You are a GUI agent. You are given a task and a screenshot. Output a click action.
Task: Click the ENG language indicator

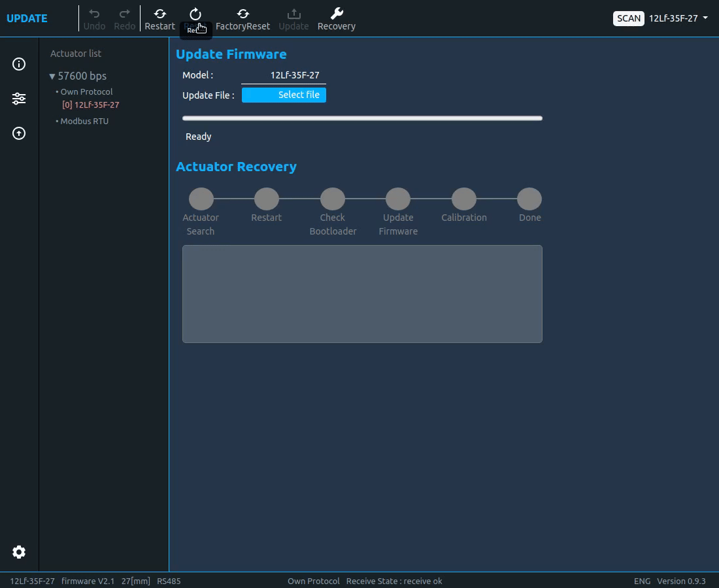click(x=642, y=581)
